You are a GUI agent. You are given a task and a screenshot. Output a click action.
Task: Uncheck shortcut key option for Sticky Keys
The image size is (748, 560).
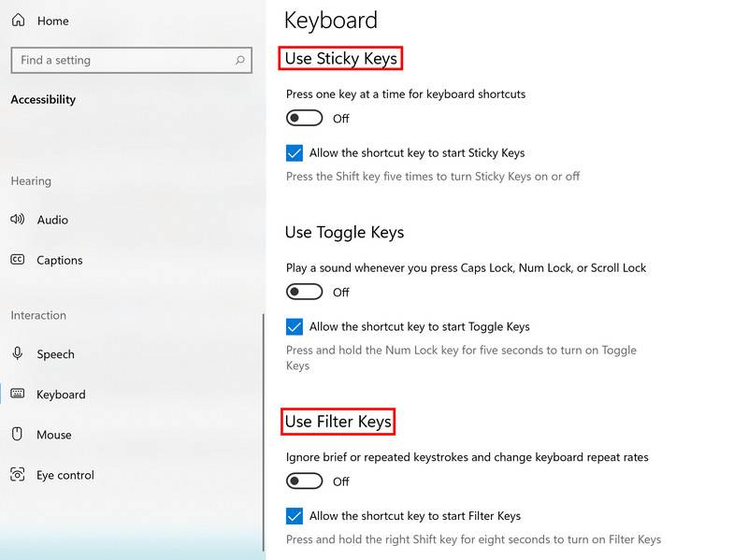(296, 152)
